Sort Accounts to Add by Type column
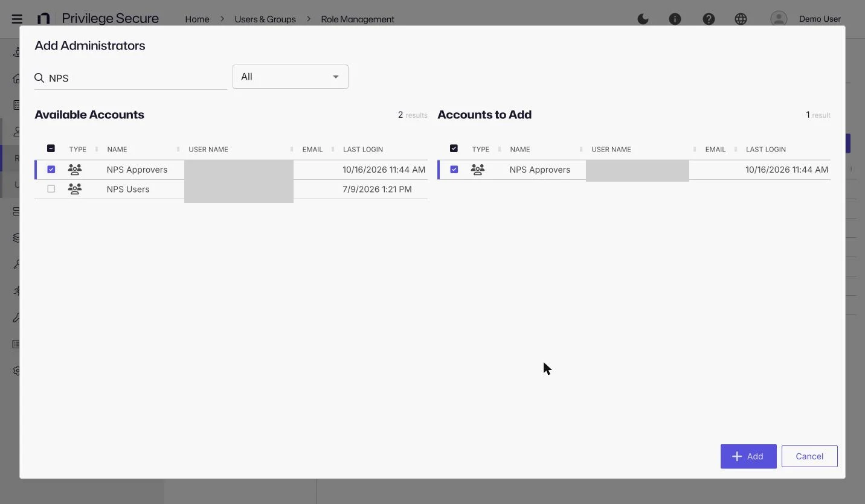 click(x=480, y=149)
